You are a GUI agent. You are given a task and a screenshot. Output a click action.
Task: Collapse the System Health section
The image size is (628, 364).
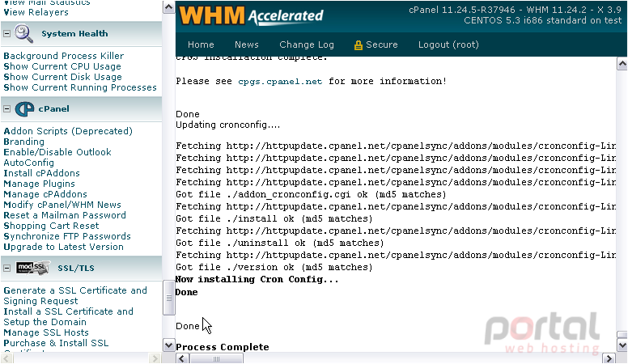pyautogui.click(x=6, y=34)
